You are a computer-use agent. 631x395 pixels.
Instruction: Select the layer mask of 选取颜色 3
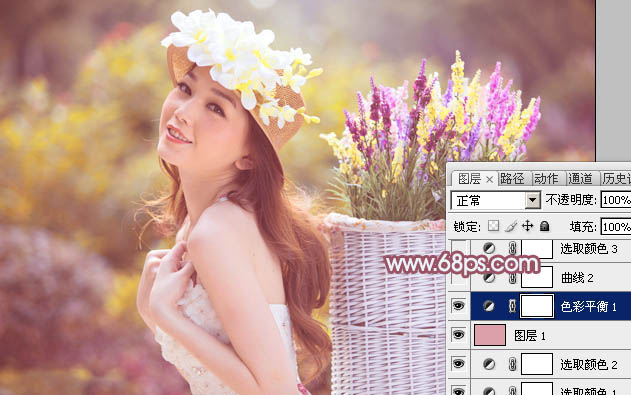tap(537, 249)
